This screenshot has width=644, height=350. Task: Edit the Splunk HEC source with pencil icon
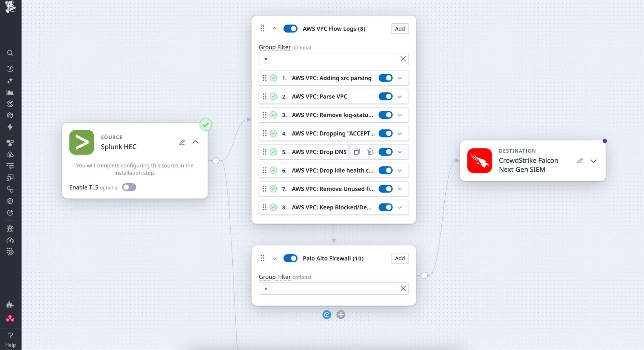[182, 142]
